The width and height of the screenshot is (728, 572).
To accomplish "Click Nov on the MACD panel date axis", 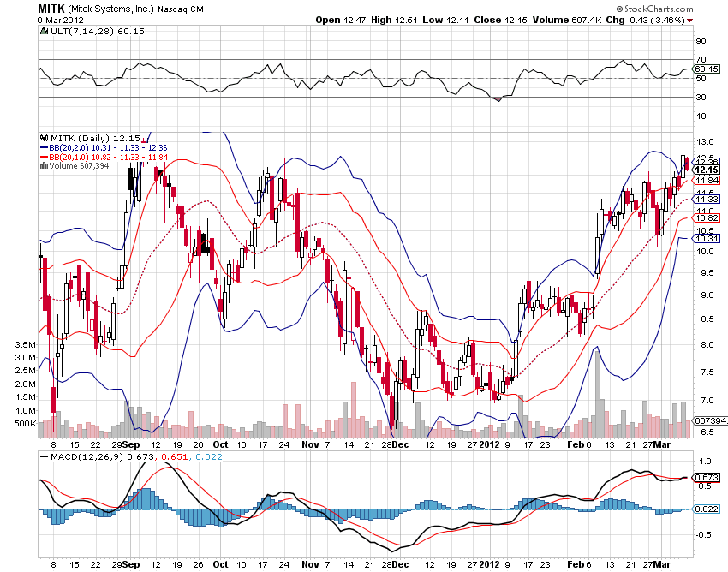I will pos(310,564).
